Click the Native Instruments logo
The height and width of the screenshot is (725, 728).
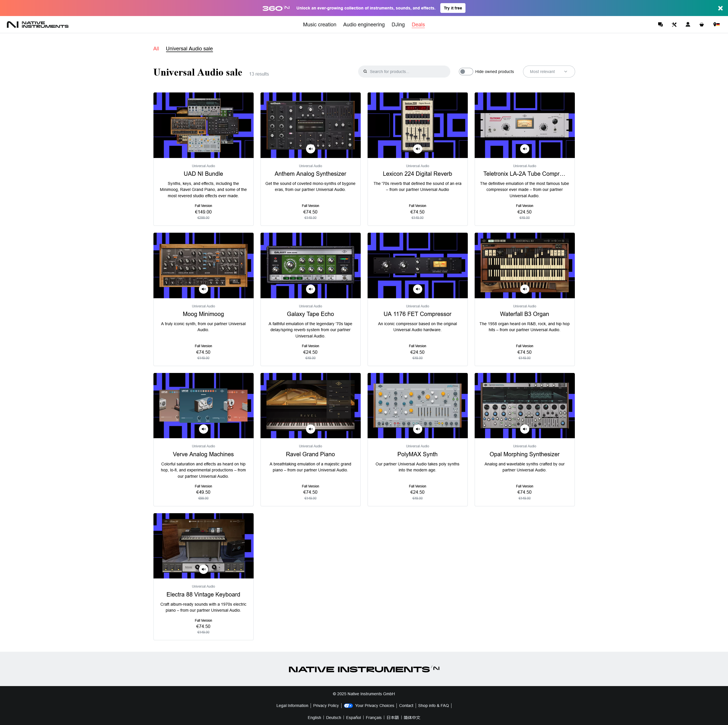[38, 25]
